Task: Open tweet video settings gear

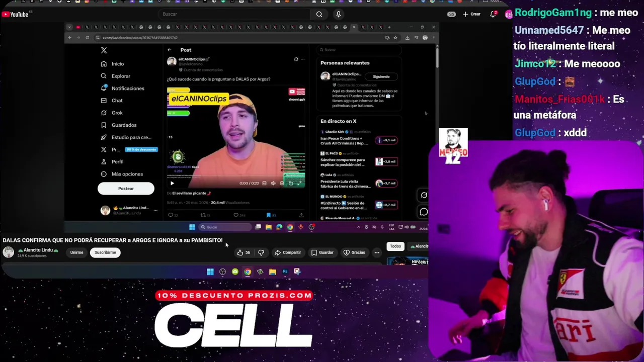Action: [x=282, y=183]
